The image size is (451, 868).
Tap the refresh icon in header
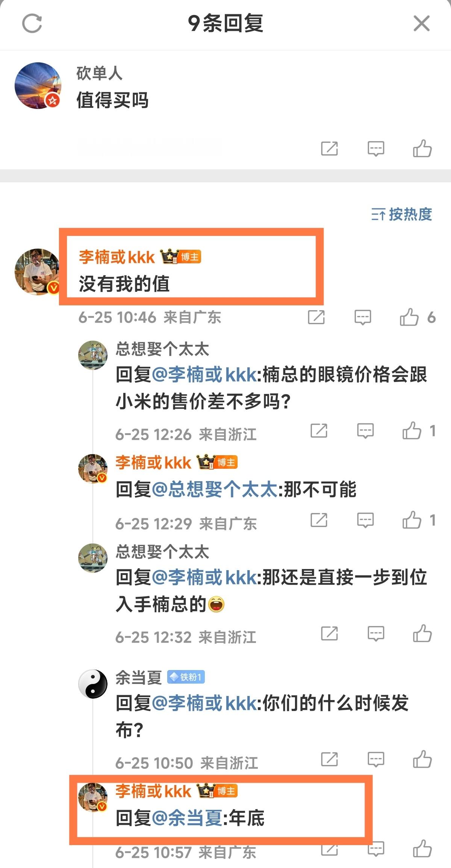click(32, 23)
